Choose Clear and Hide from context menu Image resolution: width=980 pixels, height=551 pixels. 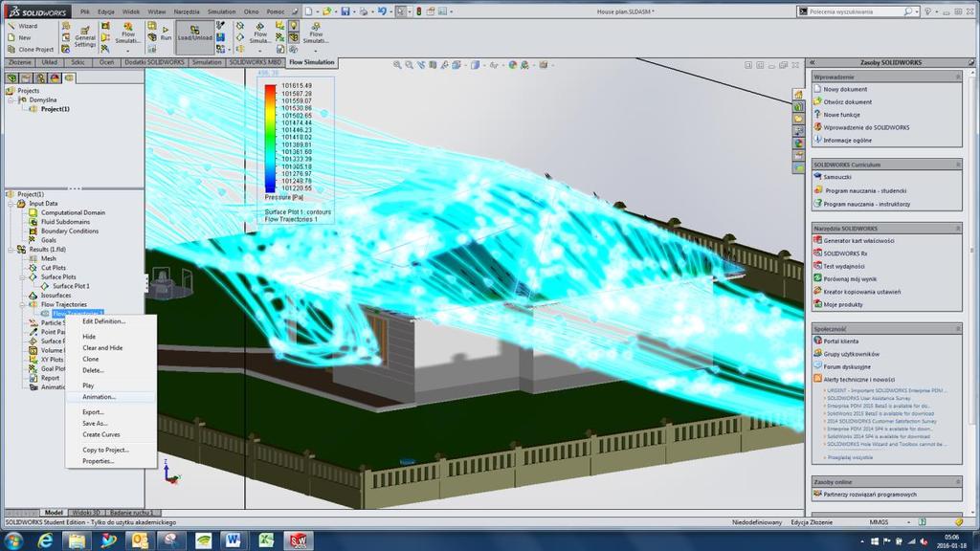tap(102, 348)
